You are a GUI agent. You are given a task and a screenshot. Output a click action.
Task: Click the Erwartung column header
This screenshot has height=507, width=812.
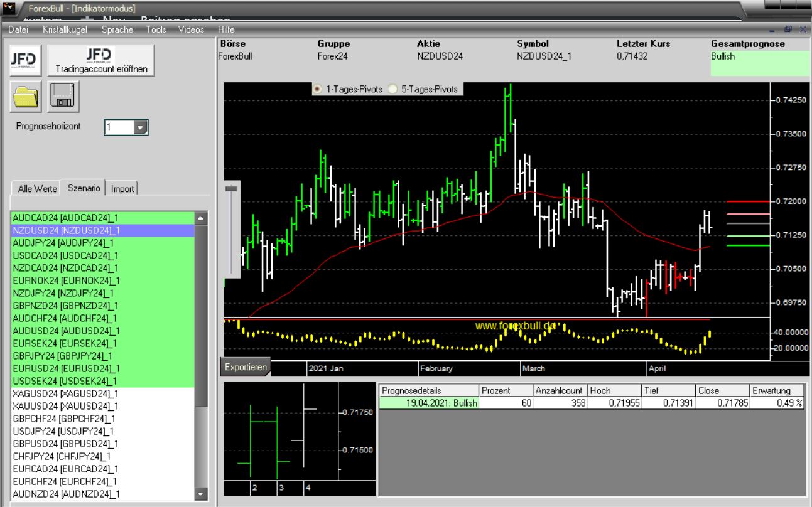tap(777, 390)
